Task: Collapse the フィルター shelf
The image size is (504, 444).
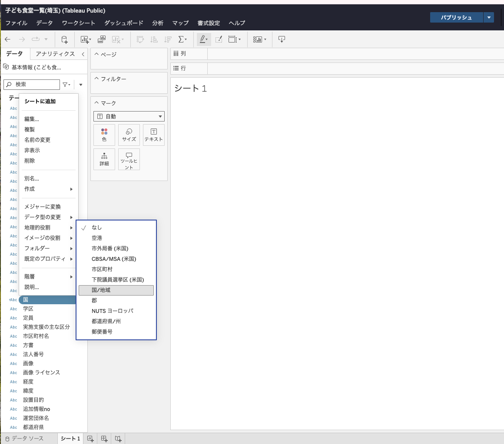Action: point(96,79)
